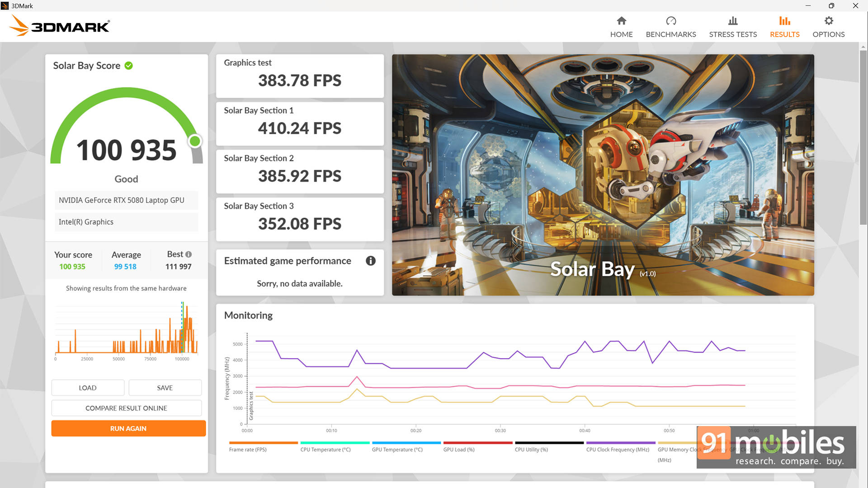Screen dimensions: 868x488
Task: Click Solar Bay Section 2 385.92 FPS
Action: click(x=300, y=172)
